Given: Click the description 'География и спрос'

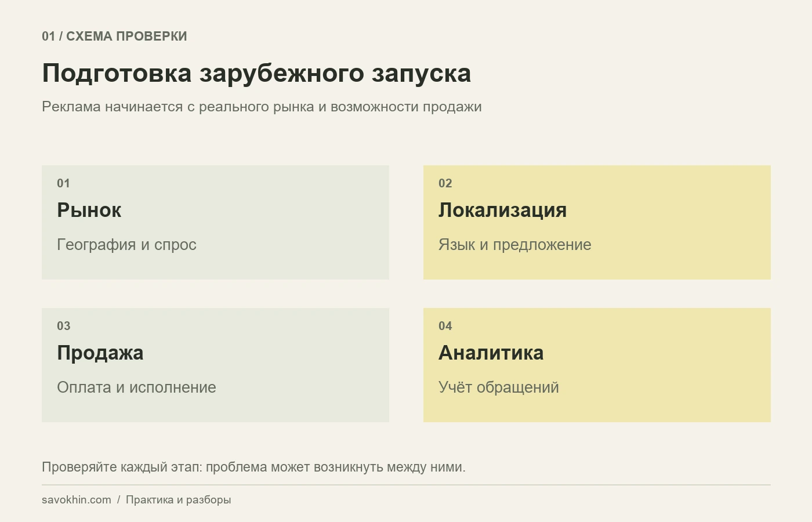Looking at the screenshot, I should click(126, 245).
